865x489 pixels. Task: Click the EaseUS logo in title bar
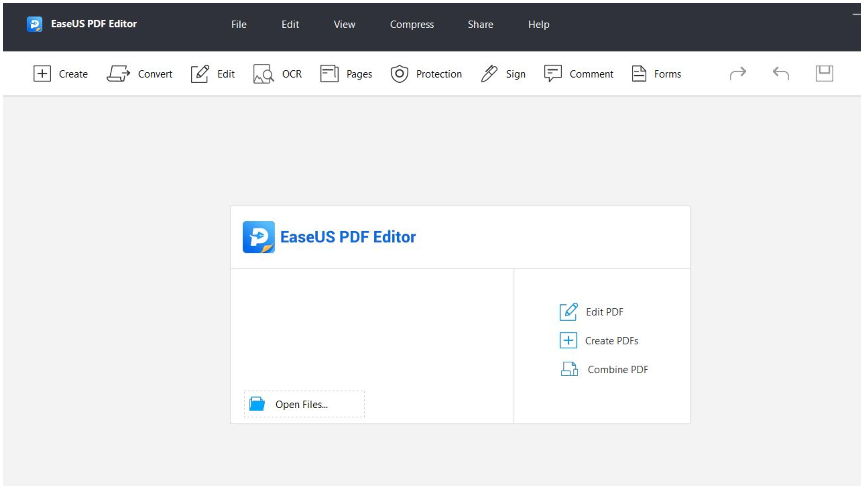pyautogui.click(x=35, y=24)
